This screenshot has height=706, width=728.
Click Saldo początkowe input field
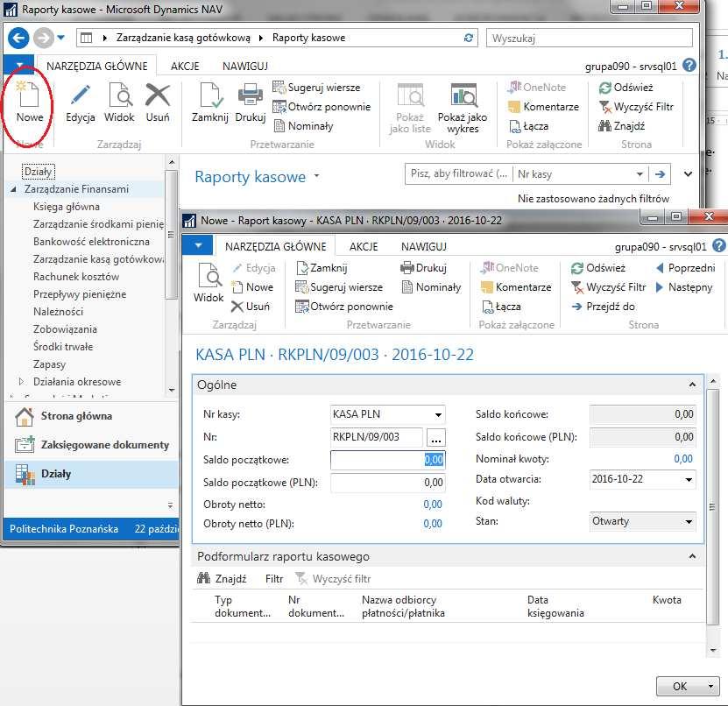387,460
